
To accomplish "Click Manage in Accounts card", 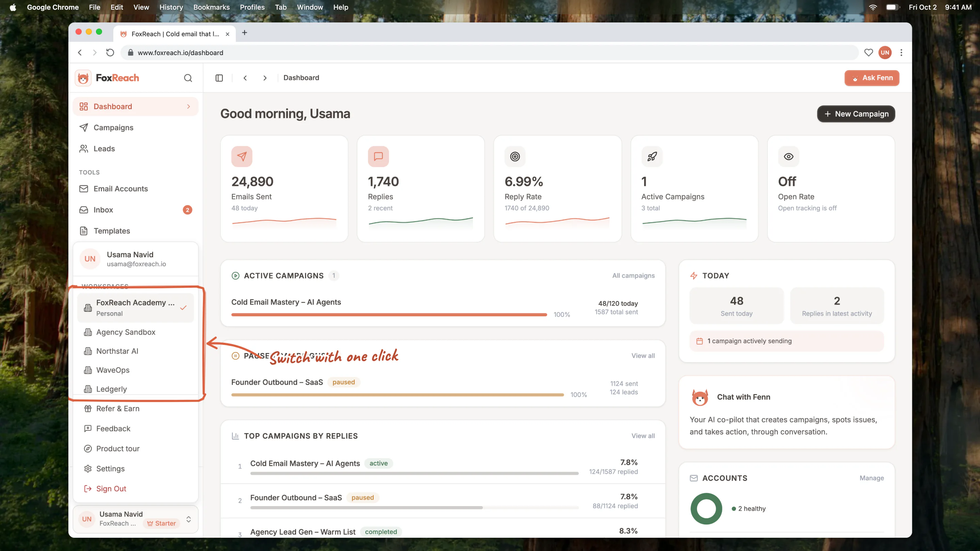I will pyautogui.click(x=871, y=478).
